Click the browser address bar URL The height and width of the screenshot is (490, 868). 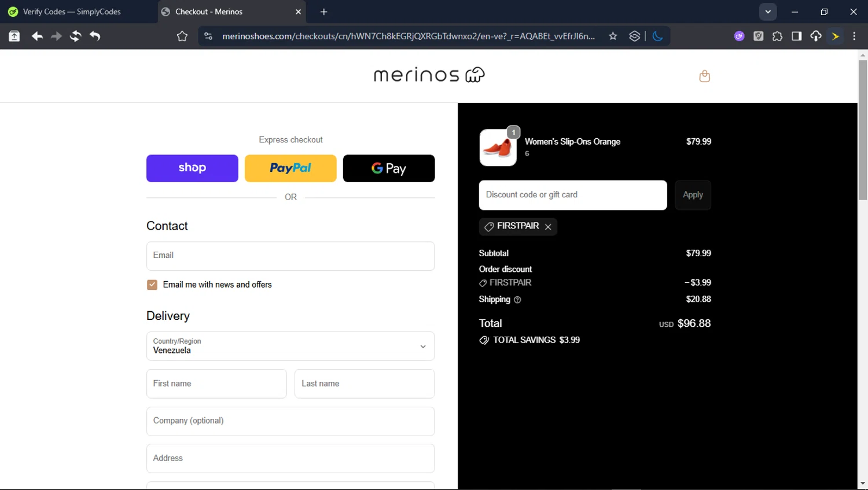click(x=408, y=36)
